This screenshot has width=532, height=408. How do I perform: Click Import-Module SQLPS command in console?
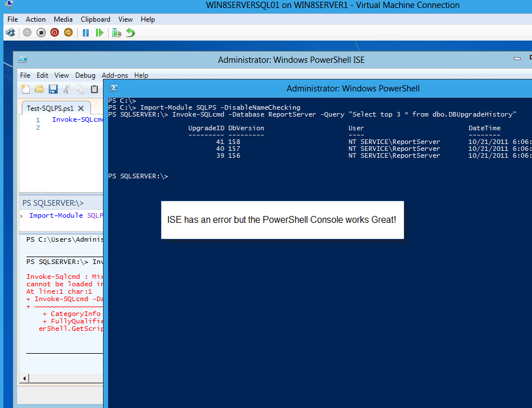(220, 107)
